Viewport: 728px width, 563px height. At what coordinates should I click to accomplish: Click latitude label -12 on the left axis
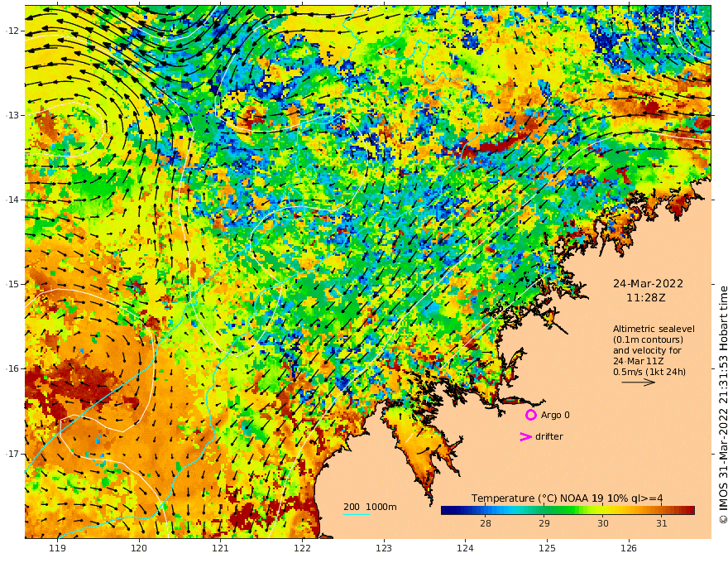point(12,31)
